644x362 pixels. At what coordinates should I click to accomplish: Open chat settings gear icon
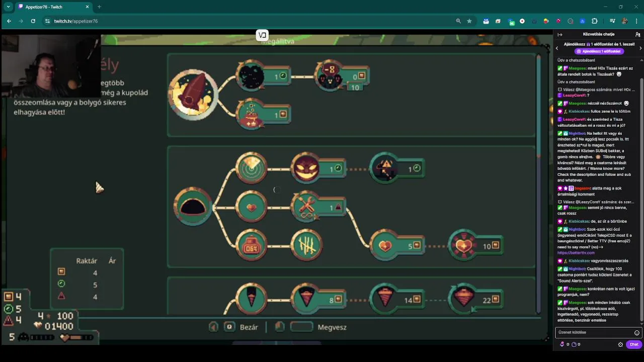620,344
